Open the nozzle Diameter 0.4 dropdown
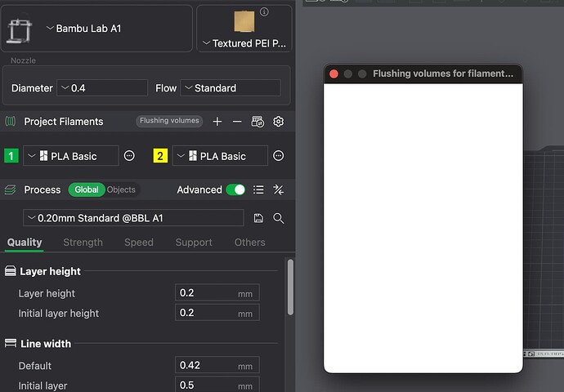The image size is (564, 392). click(x=102, y=88)
